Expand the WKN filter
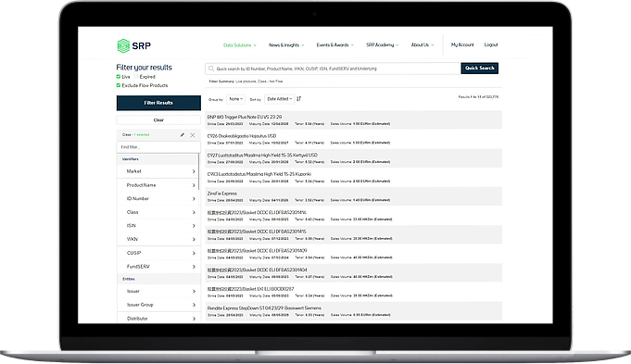631x364 pixels. point(158,239)
